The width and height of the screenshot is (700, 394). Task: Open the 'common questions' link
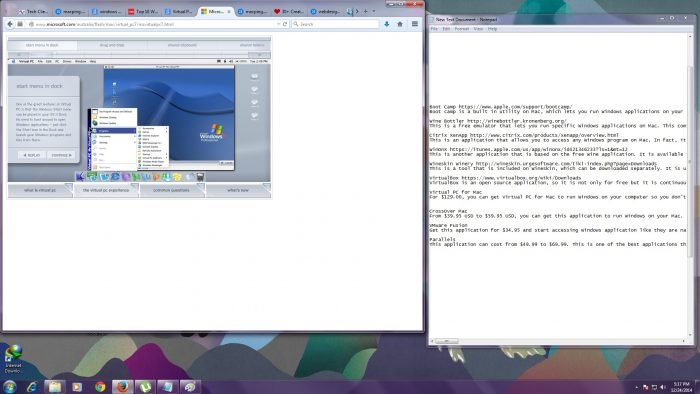[x=172, y=190]
